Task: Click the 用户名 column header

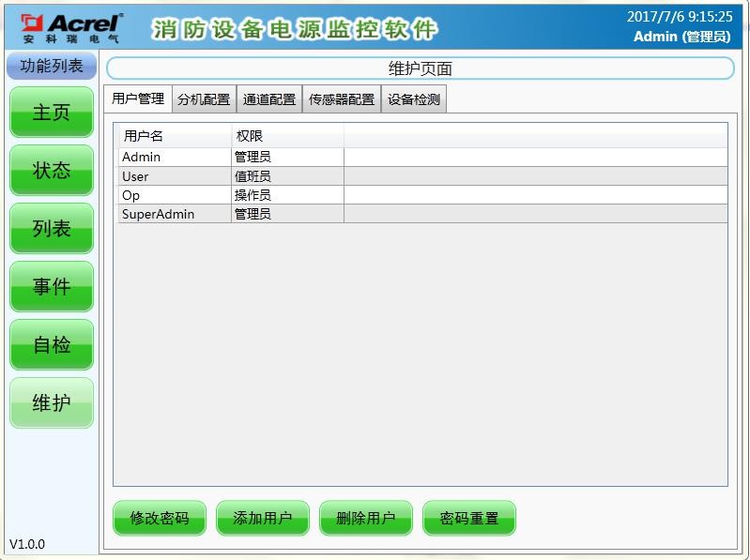Action: 175,136
